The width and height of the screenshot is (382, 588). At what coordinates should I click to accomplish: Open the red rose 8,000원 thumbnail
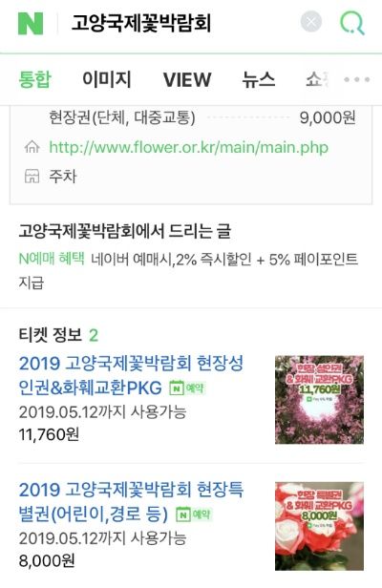click(x=319, y=526)
